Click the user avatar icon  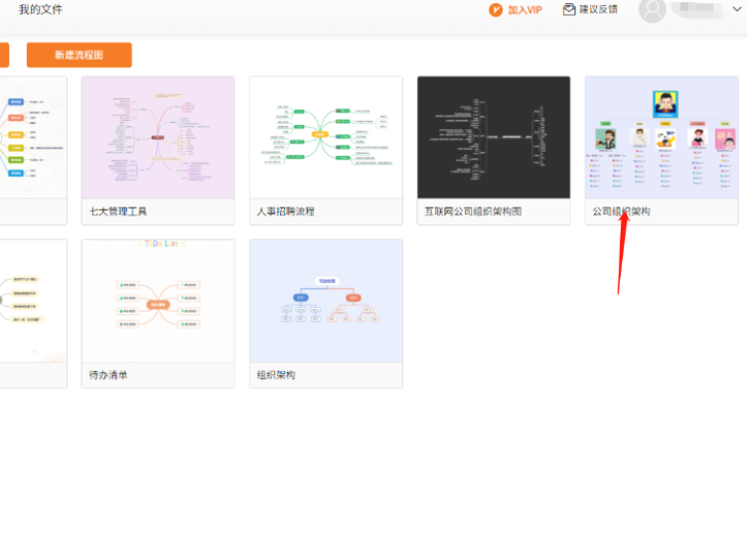(x=652, y=10)
